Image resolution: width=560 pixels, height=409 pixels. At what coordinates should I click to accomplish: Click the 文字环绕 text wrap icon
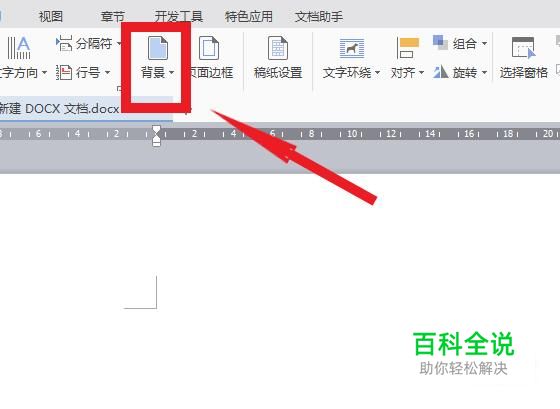pyautogui.click(x=352, y=48)
